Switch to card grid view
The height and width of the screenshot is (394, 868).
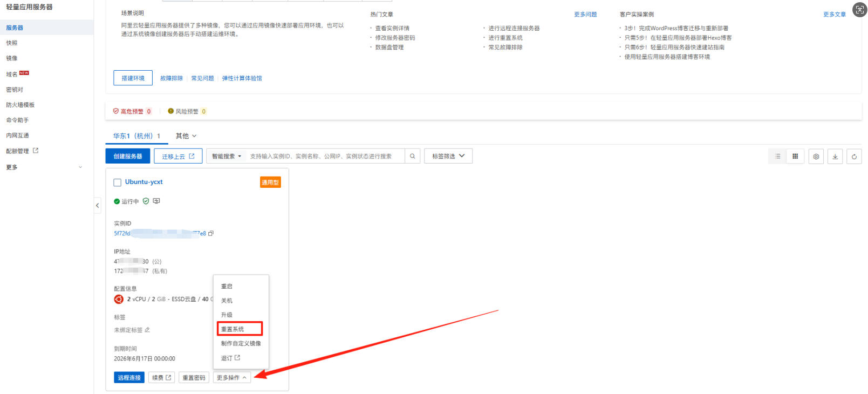[795, 157]
